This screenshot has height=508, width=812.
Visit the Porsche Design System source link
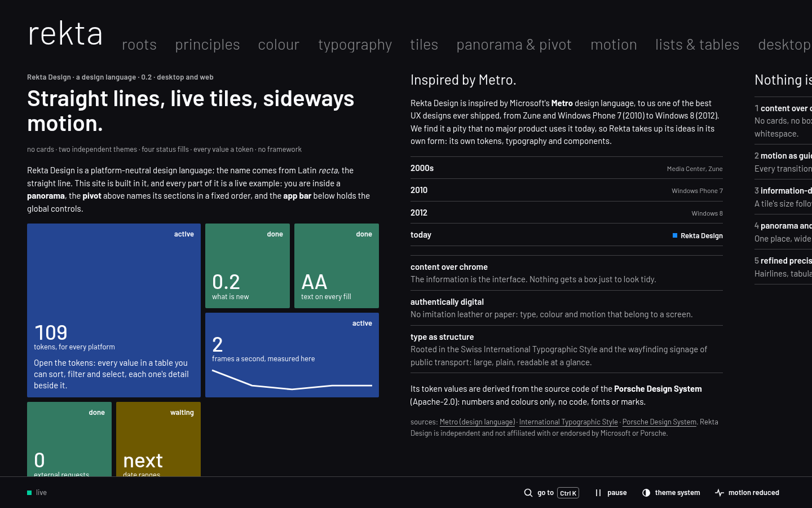659,422
